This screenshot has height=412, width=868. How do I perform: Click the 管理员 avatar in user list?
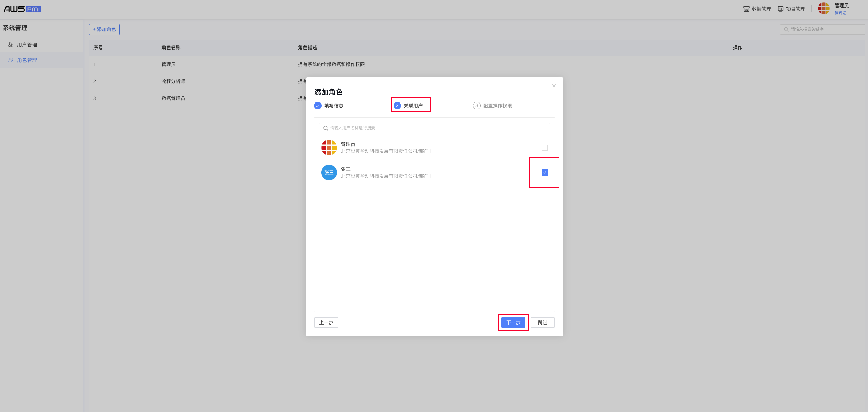329,148
